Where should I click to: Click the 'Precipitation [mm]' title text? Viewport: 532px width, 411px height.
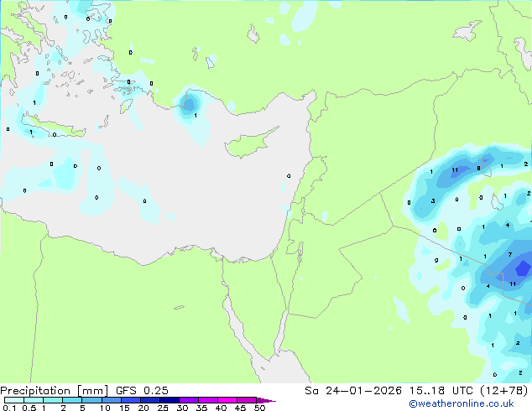54,391
